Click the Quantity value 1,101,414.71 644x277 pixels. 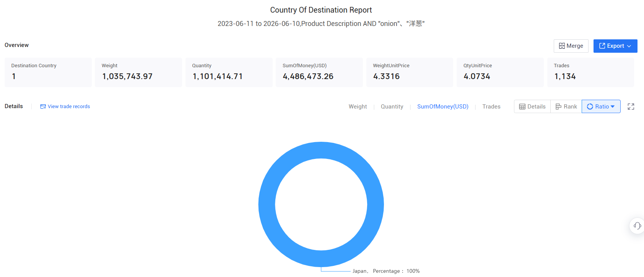(x=218, y=76)
